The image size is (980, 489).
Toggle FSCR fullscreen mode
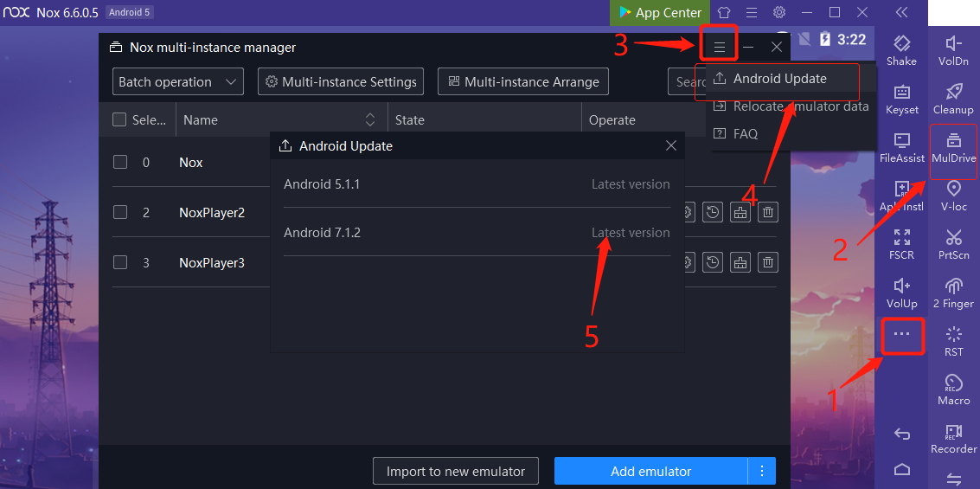click(x=902, y=244)
